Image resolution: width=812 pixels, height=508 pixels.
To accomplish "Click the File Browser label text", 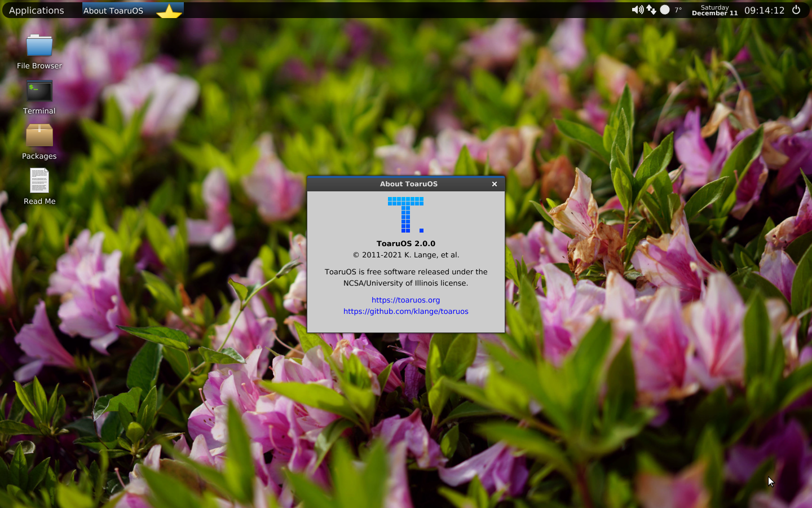I will pos(39,65).
